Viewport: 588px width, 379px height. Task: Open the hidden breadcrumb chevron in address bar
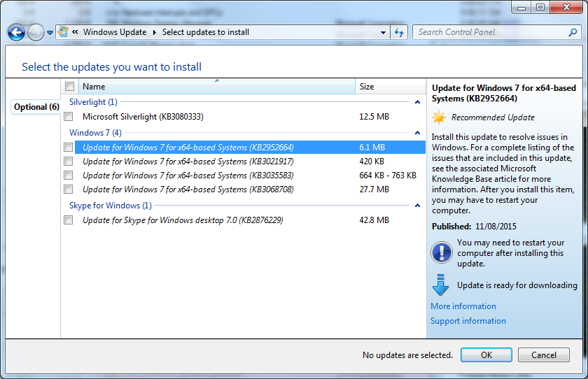[x=75, y=32]
